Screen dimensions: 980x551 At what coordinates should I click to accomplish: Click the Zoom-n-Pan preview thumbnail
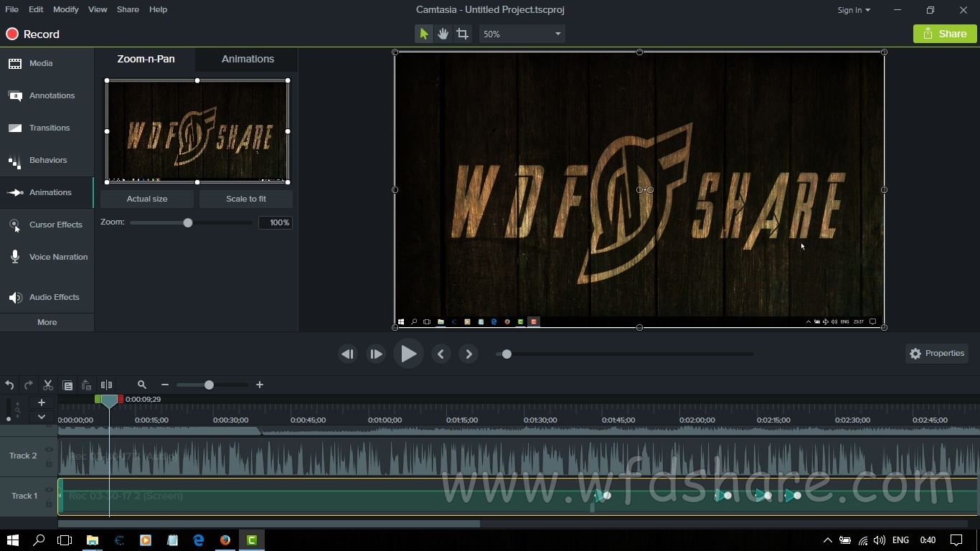point(197,131)
